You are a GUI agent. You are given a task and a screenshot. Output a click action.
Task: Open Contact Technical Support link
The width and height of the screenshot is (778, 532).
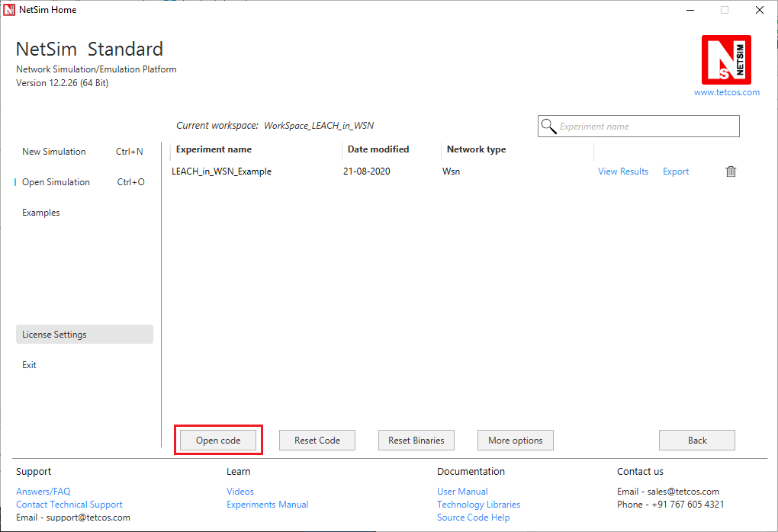coord(69,505)
